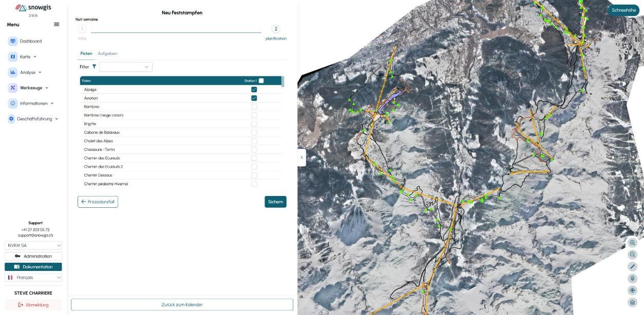Go to step 2 planification
This screenshot has width=644, height=315.
pyautogui.click(x=276, y=29)
